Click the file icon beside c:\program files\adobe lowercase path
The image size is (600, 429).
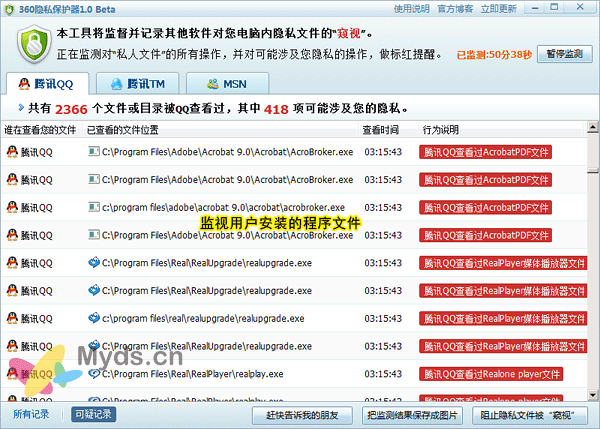point(94,207)
